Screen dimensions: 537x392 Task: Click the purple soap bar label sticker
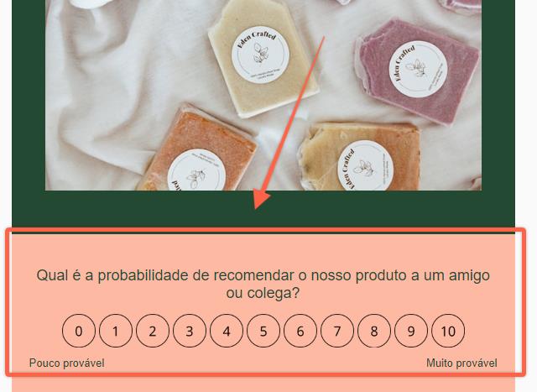pos(418,69)
